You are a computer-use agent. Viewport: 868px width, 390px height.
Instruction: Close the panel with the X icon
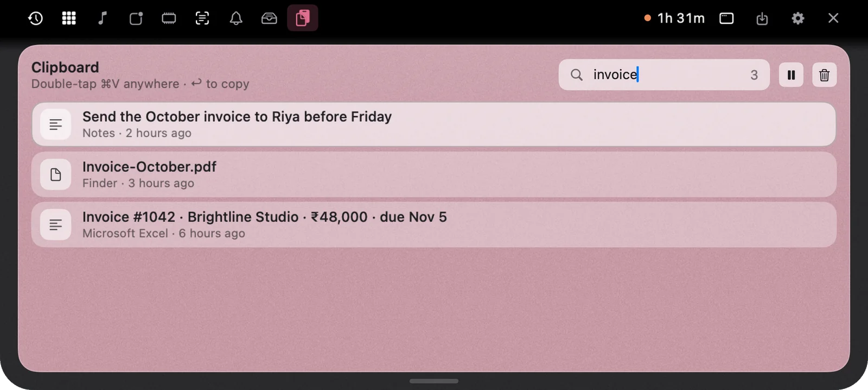coord(833,18)
